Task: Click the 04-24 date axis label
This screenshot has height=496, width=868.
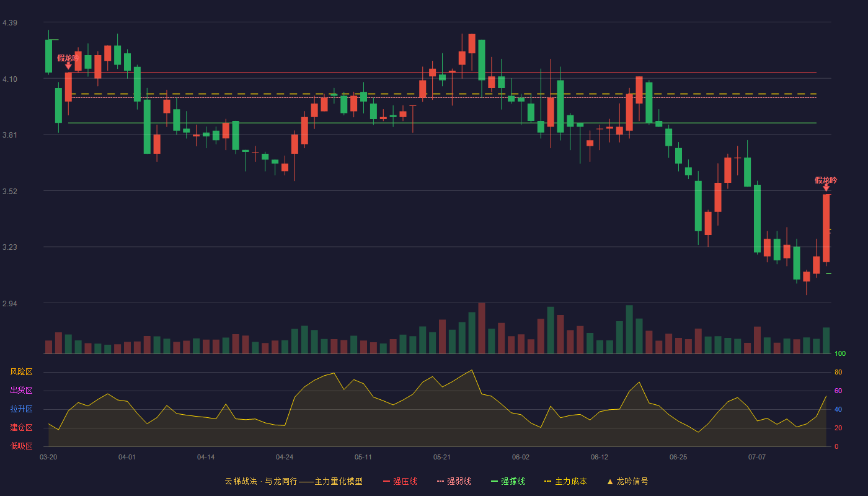Action: coord(285,457)
